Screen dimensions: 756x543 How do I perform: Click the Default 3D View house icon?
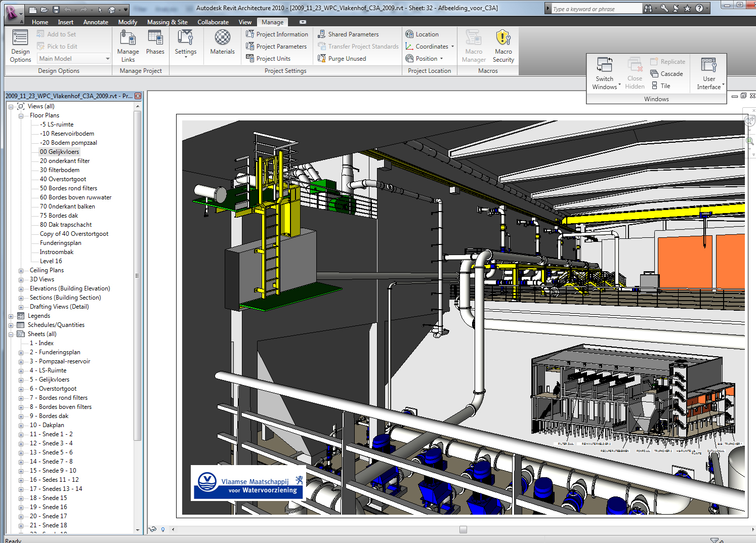[112, 10]
